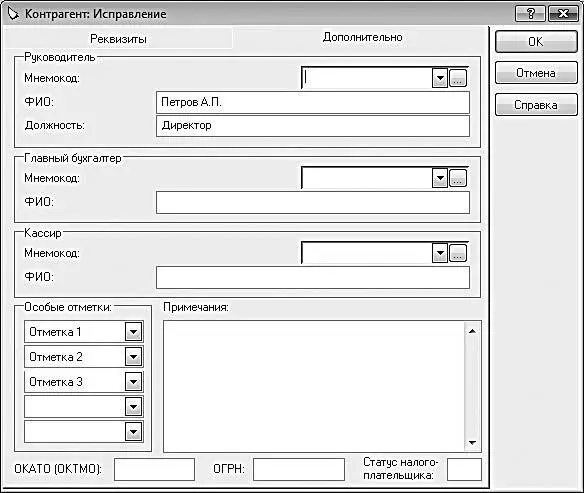Click the ОКАТО (ОКТМО) input field

(x=154, y=469)
